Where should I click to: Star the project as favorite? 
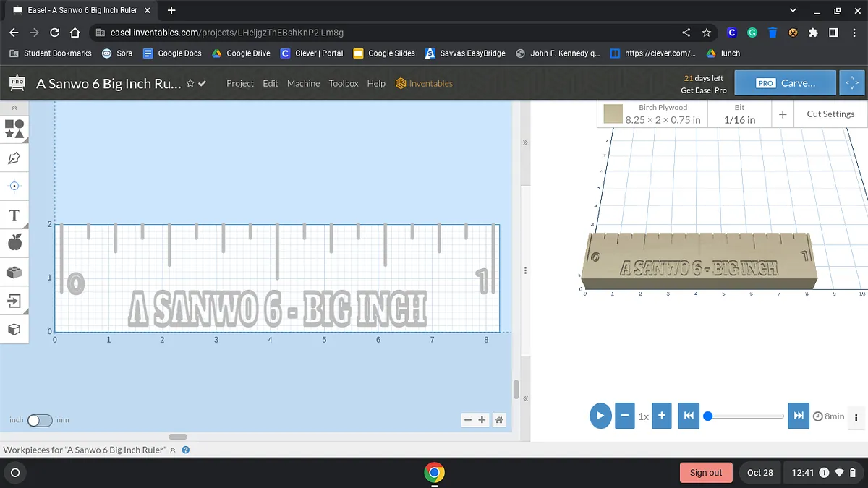(190, 83)
